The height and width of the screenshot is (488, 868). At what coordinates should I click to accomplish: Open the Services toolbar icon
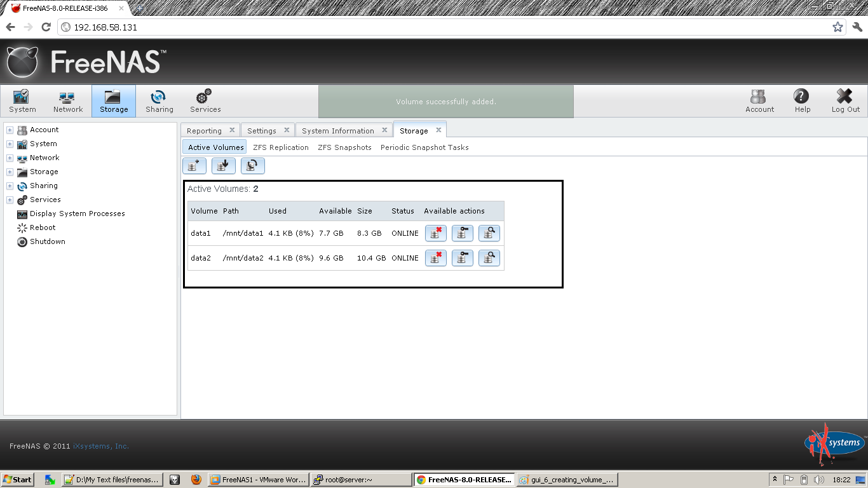coord(205,100)
